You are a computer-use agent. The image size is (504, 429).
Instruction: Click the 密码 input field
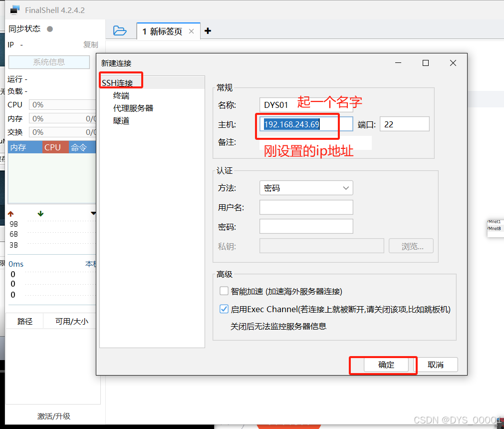[x=306, y=226]
